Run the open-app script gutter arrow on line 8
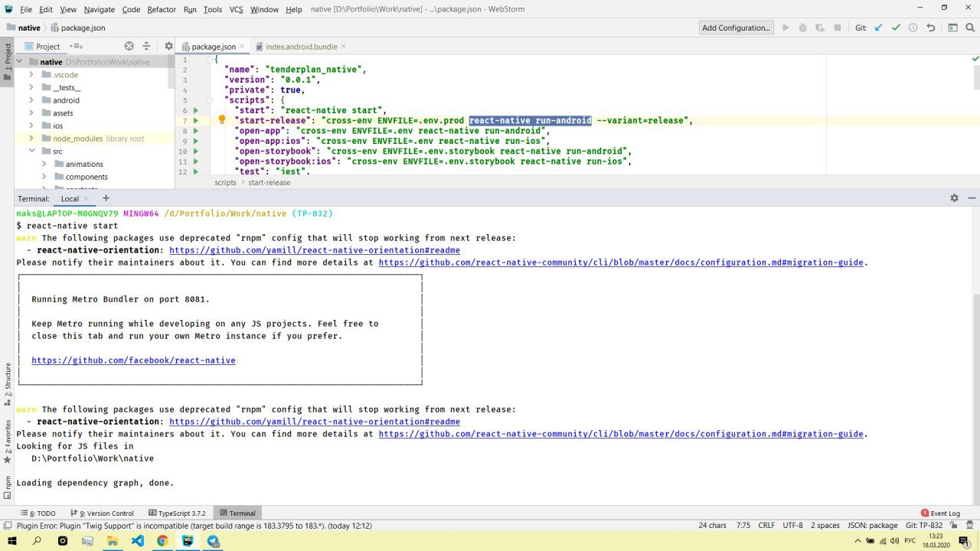Viewport: 980px width, 551px height. [196, 131]
